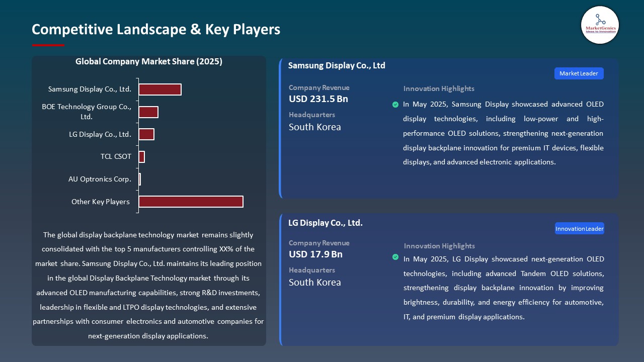Click the market consolidation summary paragraph

pyautogui.click(x=148, y=285)
